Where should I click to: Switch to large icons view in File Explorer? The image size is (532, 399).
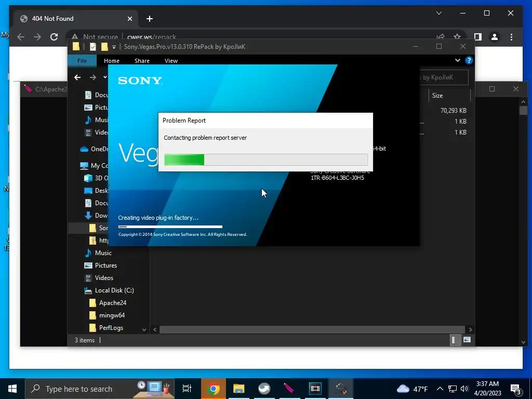click(x=467, y=340)
